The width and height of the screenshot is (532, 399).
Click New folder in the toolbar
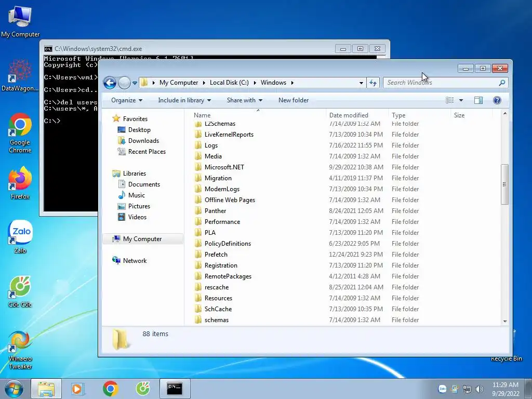click(294, 100)
